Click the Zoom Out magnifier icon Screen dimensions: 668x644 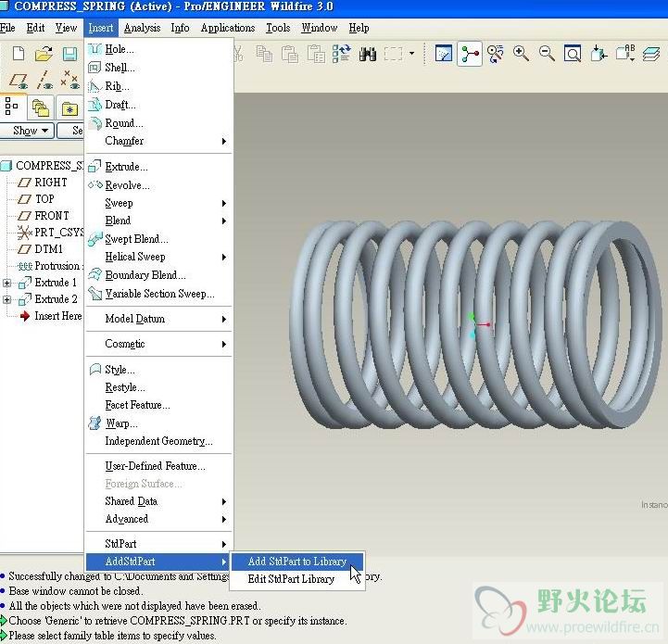tap(547, 54)
